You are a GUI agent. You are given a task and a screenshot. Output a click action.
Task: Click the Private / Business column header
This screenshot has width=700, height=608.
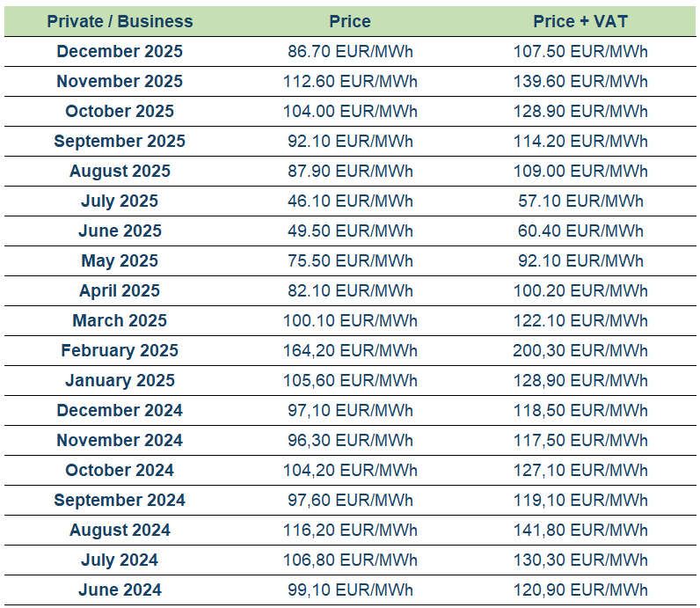coord(120,21)
